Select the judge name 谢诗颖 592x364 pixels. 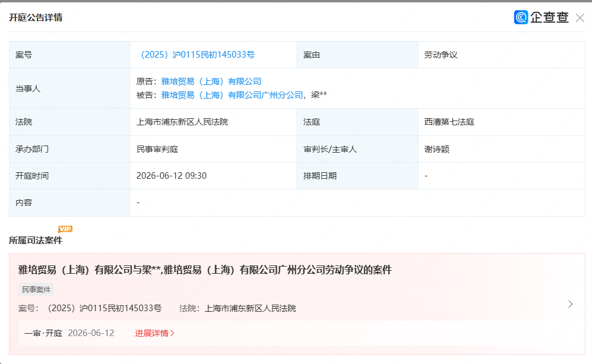tap(437, 149)
